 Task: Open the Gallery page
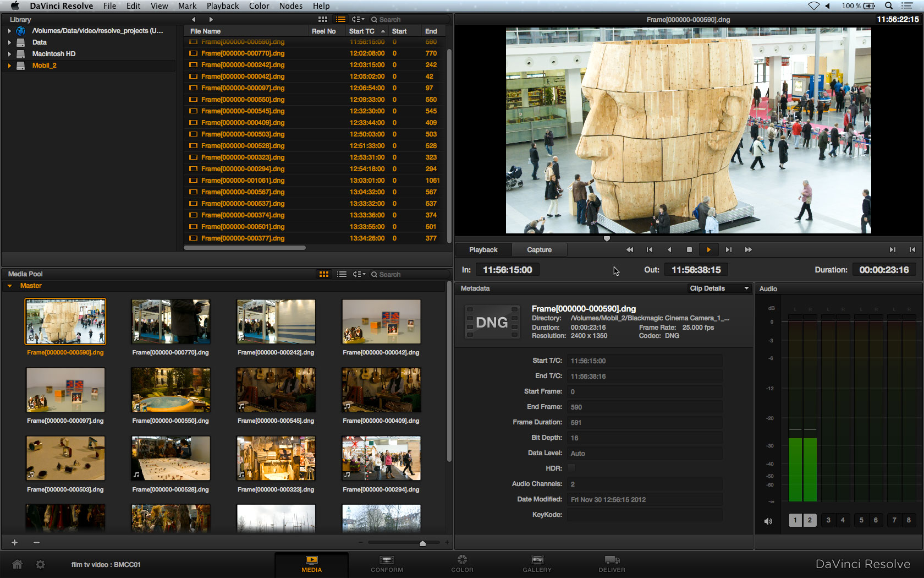(537, 563)
